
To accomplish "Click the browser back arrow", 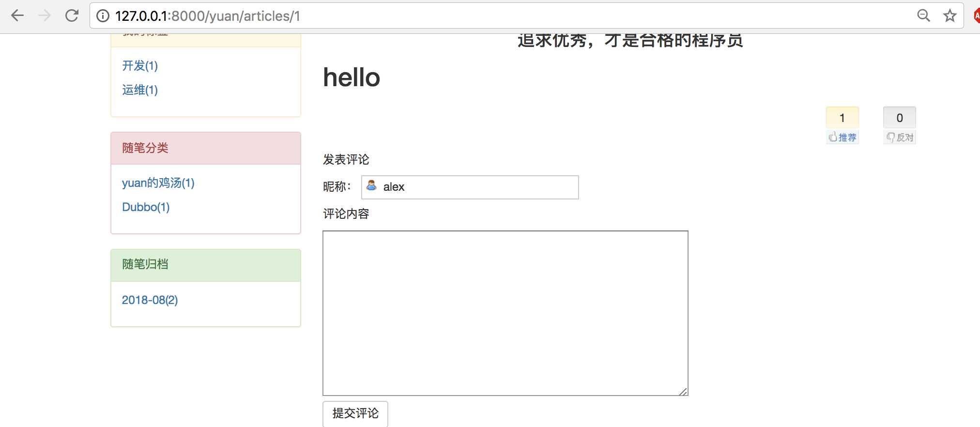I will [x=17, y=16].
